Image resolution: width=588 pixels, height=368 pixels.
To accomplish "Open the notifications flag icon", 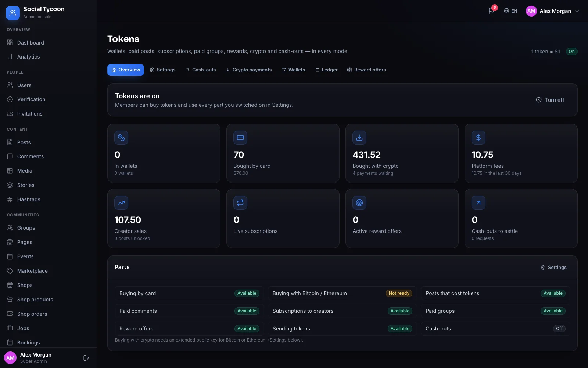I will 491,11.
